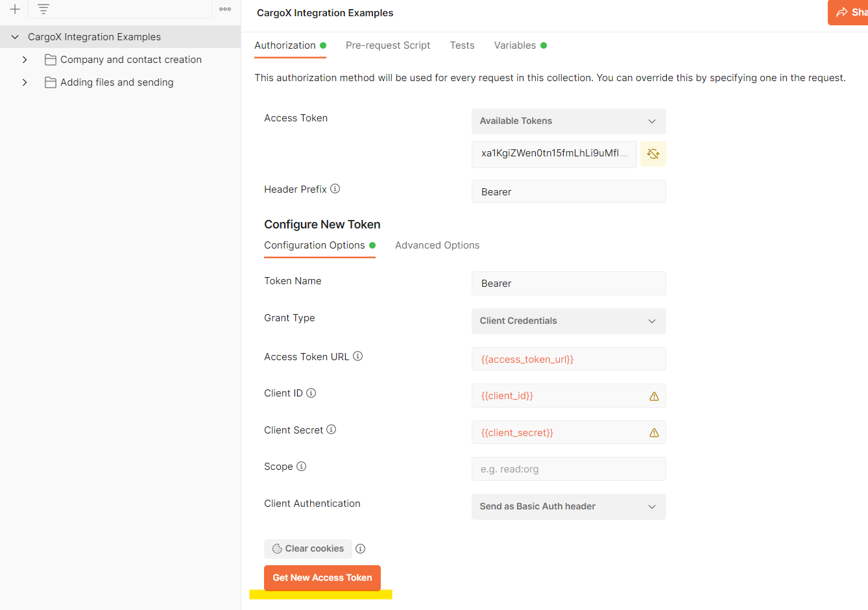Click the orange Share button
Screen dimensions: 868x610
coord(848,12)
